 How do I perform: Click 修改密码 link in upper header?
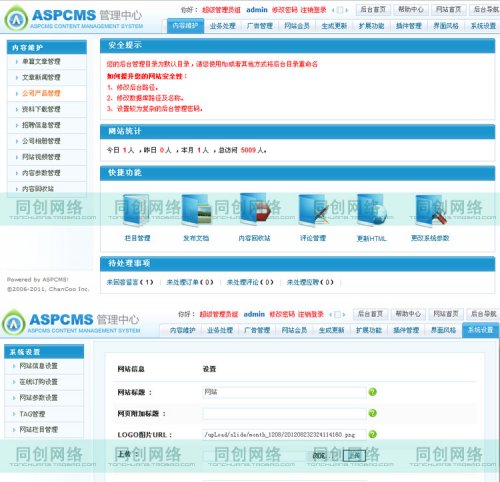point(284,10)
